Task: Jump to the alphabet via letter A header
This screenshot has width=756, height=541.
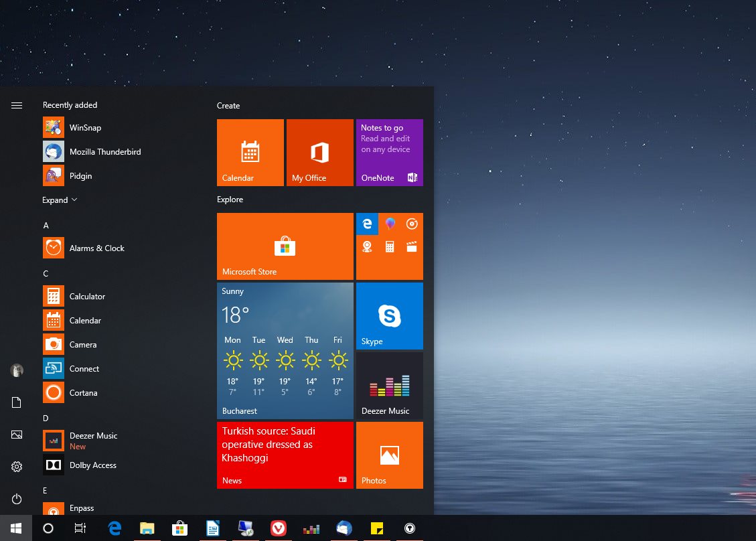Action: (x=46, y=225)
